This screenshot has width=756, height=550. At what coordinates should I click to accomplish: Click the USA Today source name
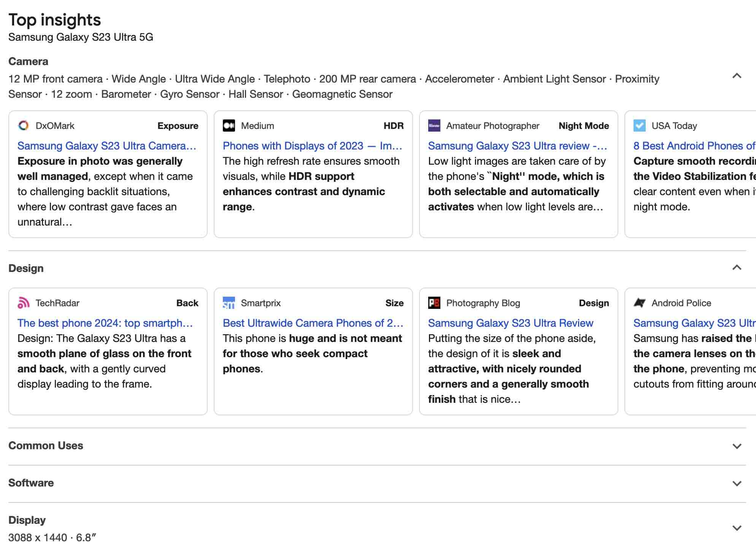[x=674, y=126]
